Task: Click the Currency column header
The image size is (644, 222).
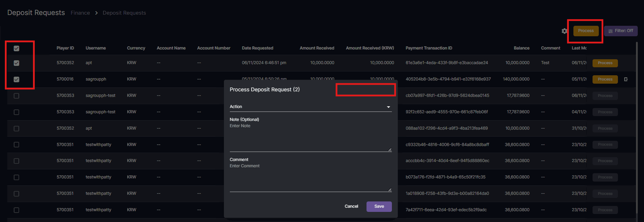Action: pyautogui.click(x=136, y=48)
